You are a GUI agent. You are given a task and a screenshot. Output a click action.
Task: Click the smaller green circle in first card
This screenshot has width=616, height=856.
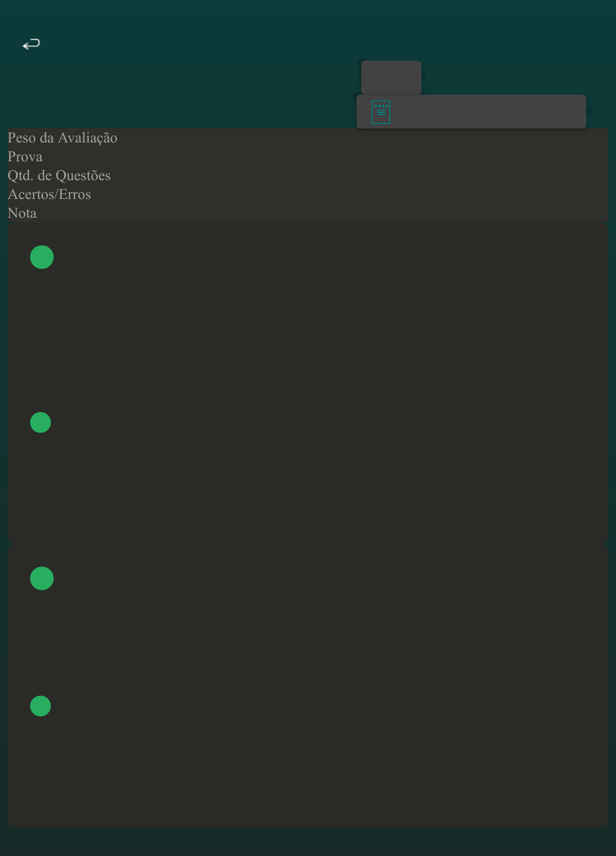point(41,423)
